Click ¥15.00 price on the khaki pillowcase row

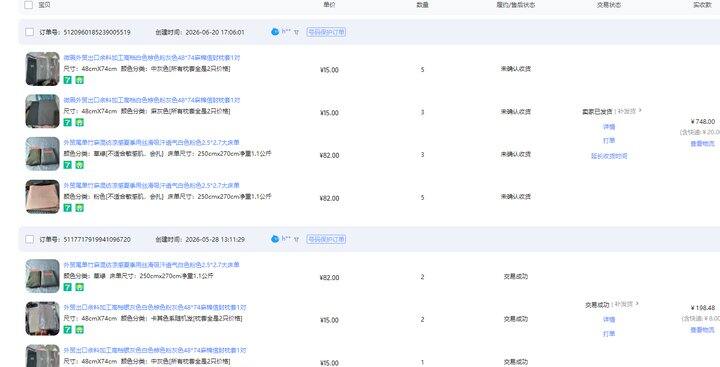point(329,321)
